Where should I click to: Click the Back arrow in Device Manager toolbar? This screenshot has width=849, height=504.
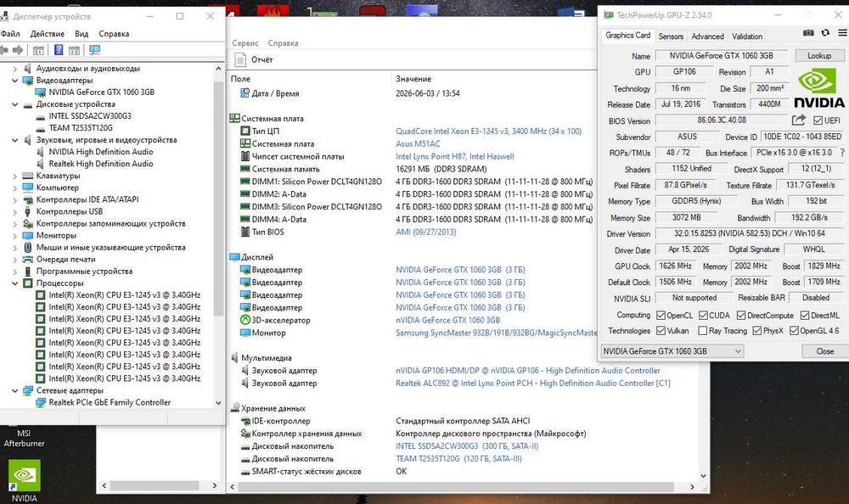click(3, 50)
